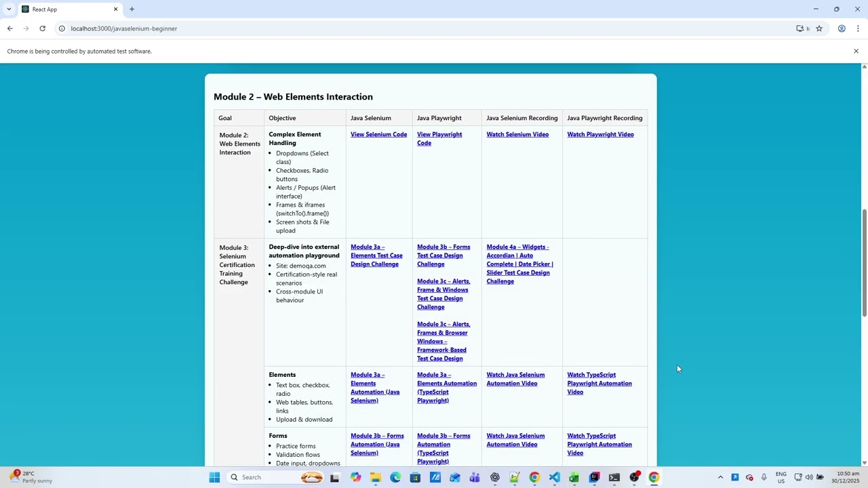This screenshot has width=868, height=488.
Task: Click the microphone icon in system tray
Action: tap(764, 477)
